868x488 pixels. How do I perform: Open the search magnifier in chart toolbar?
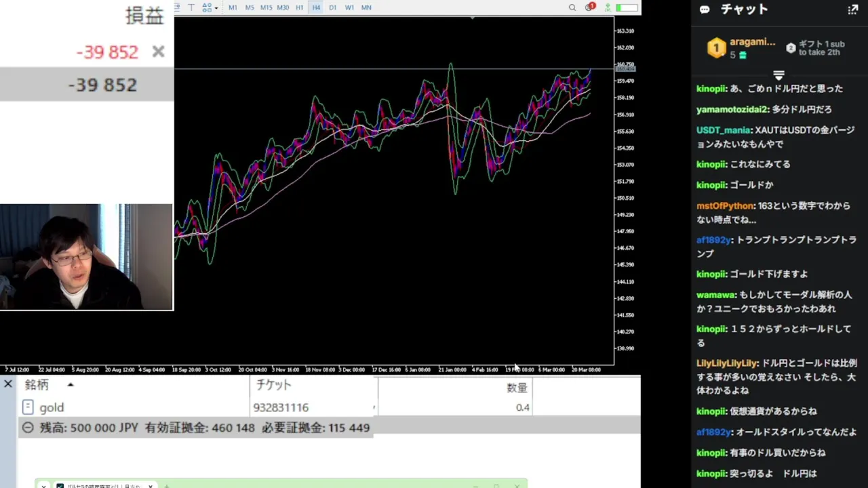[x=572, y=7]
